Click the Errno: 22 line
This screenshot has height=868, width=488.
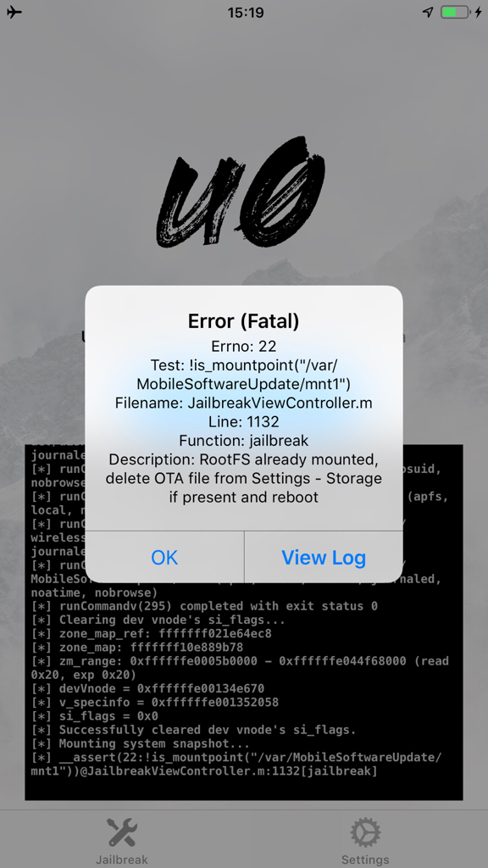(x=244, y=347)
